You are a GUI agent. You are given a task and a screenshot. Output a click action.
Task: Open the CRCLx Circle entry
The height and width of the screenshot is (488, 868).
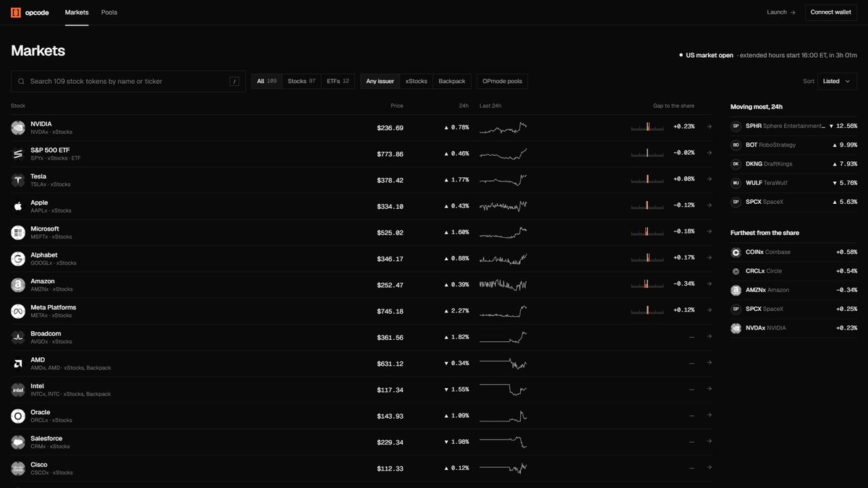pos(793,271)
